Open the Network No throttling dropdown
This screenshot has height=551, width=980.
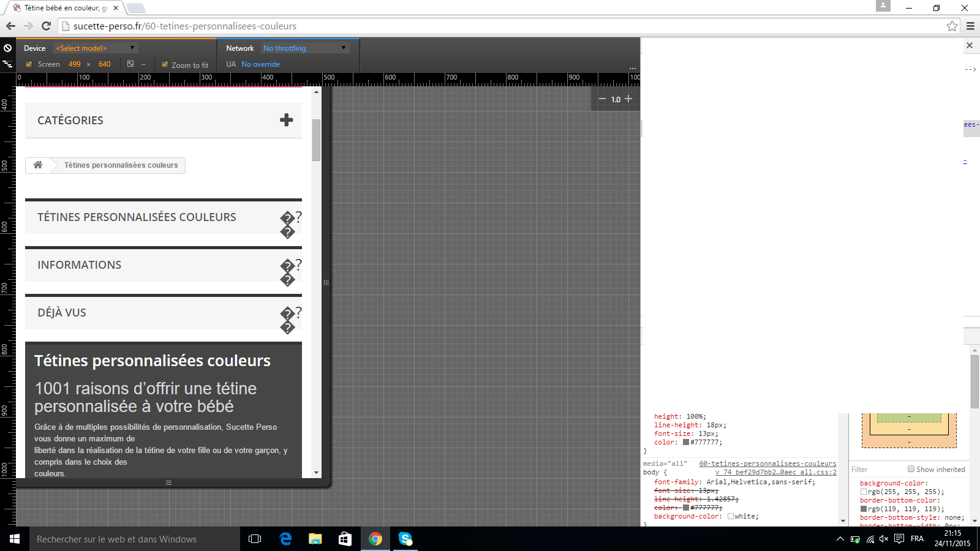point(306,48)
